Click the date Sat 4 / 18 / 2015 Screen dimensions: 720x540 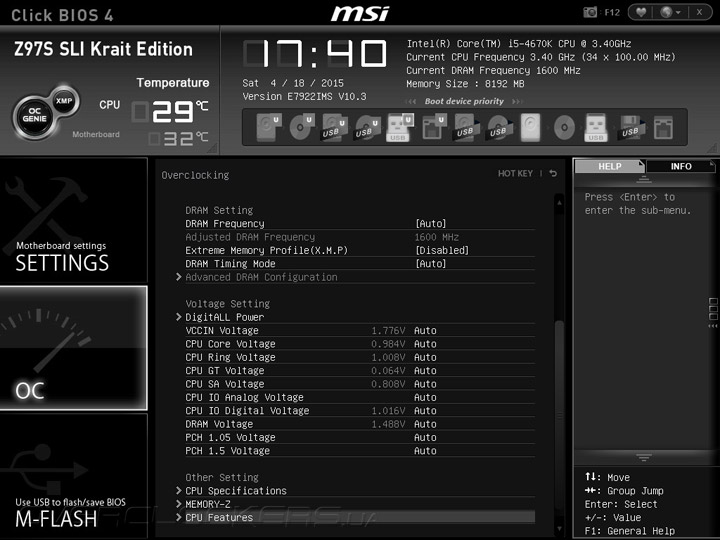coord(293,83)
